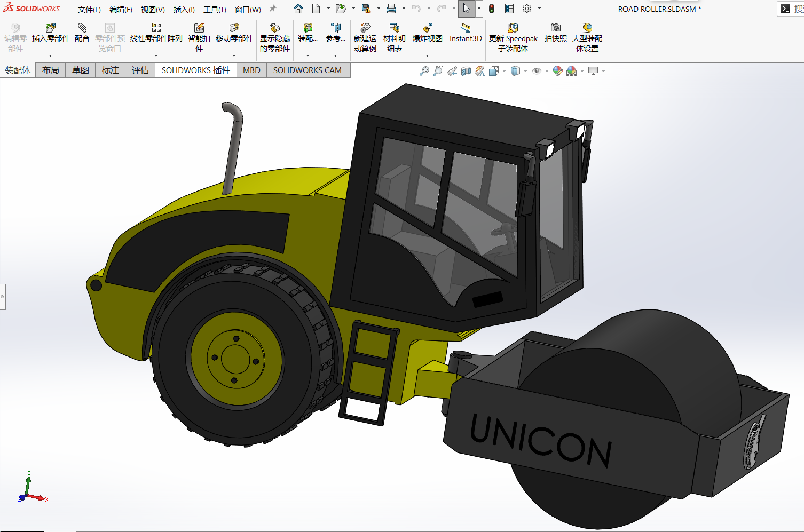Click the Apply Scene icon
Image resolution: width=804 pixels, height=532 pixels.
tap(572, 71)
